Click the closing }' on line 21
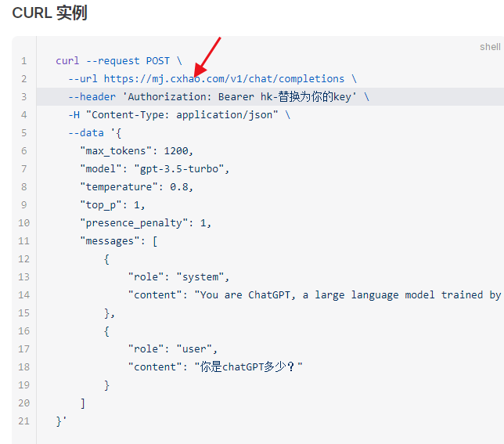Viewport: 504px width, 444px height. pyautogui.click(x=61, y=421)
